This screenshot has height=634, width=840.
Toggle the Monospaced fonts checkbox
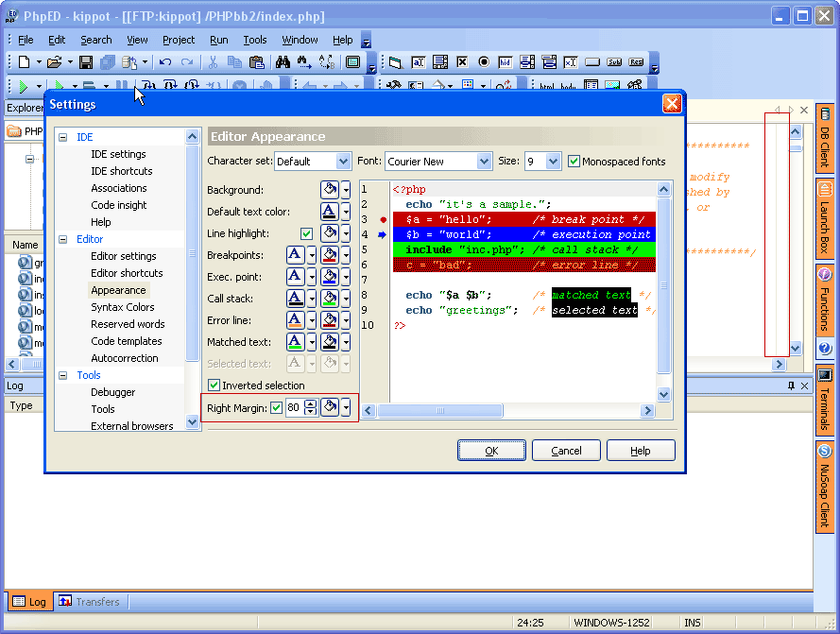click(574, 162)
